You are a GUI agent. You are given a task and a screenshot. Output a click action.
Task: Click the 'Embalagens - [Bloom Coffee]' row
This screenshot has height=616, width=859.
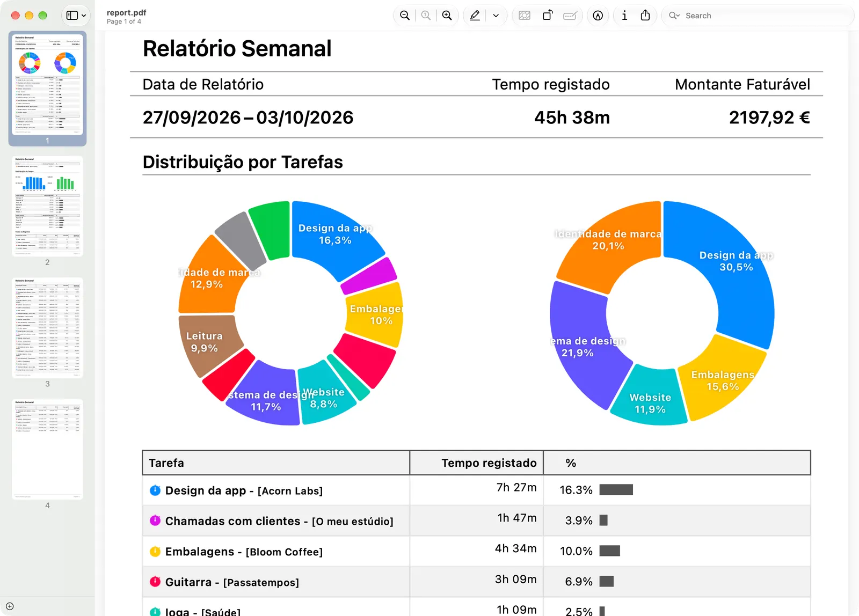pos(476,551)
